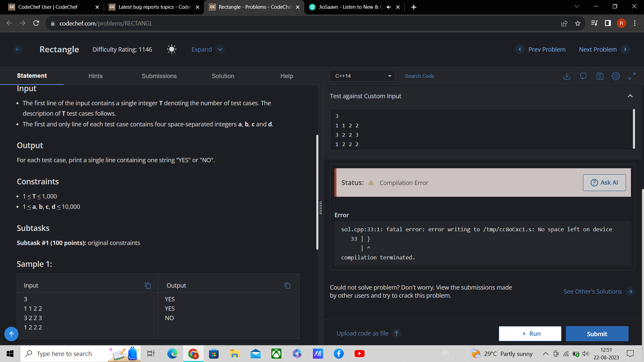
Task: Collapse Test against Custom Input section
Action: coord(630,96)
